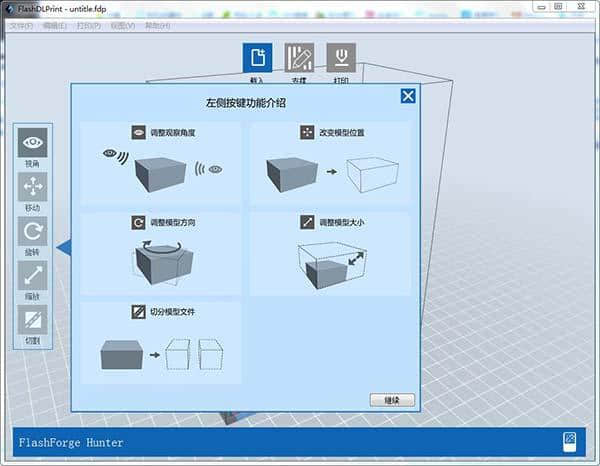Open the 帮助(H) menu
This screenshot has height=466, width=600.
(x=157, y=25)
